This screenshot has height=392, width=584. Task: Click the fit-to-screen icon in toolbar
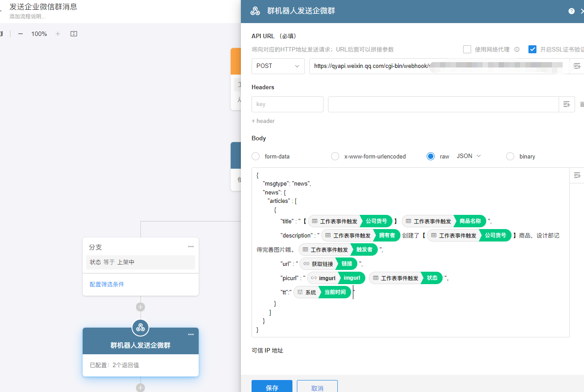pyautogui.click(x=74, y=34)
